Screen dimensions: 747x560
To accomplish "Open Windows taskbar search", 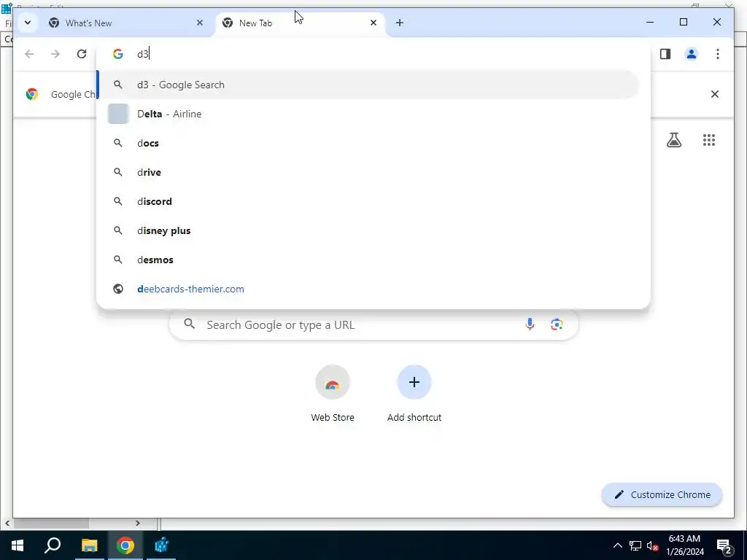I will [x=53, y=545].
